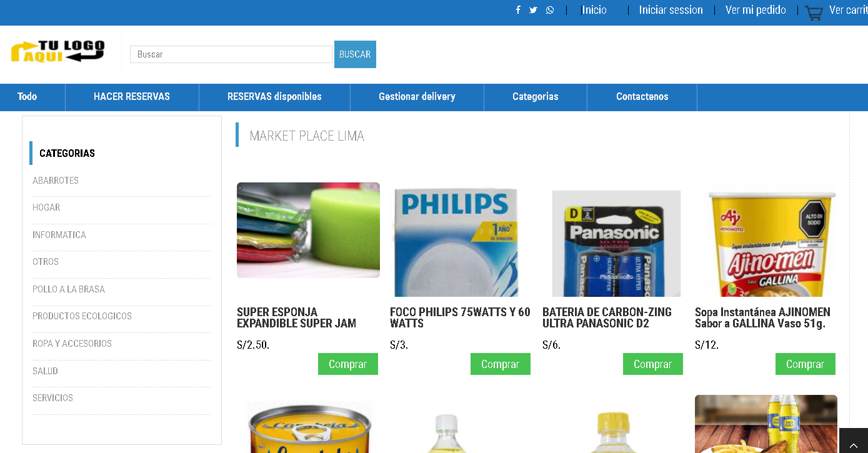
Task: Click Comprar for Super Esponja product
Action: [x=348, y=364]
